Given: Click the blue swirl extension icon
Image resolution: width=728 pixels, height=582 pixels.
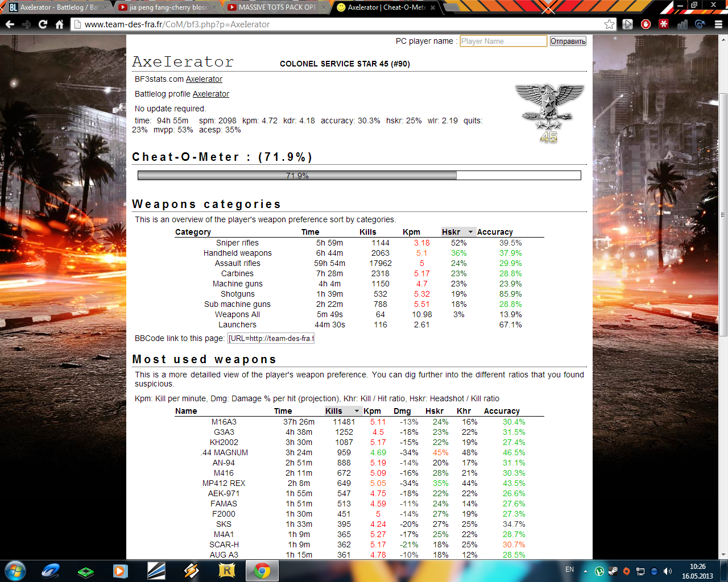Looking at the screenshot, I should click(x=700, y=24).
